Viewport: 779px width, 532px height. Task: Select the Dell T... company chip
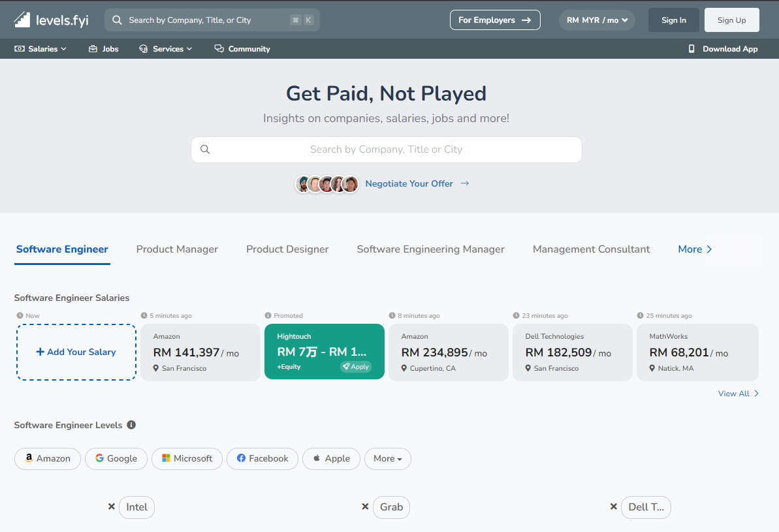(646, 507)
